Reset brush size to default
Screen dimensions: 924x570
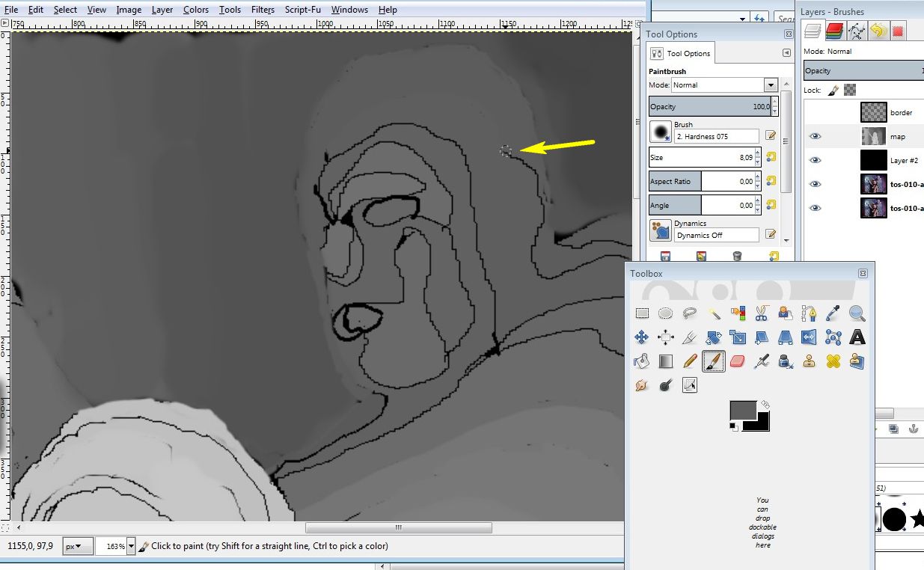coord(771,157)
